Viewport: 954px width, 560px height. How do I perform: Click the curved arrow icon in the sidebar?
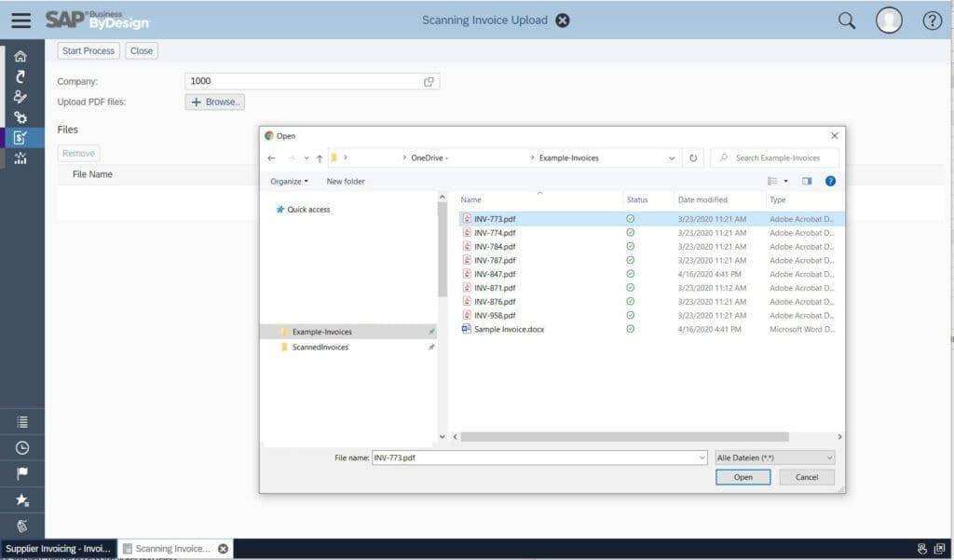click(x=20, y=76)
